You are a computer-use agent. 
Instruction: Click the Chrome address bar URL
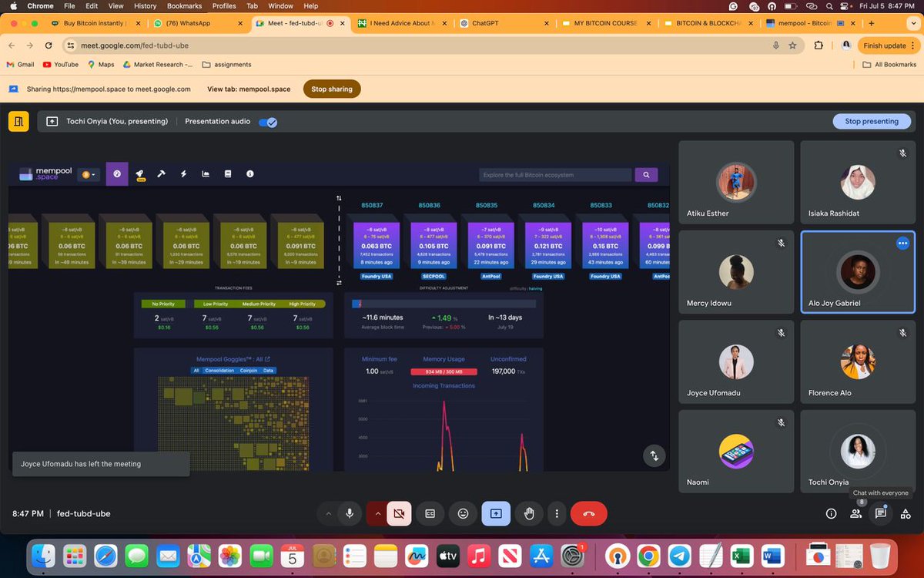[135, 45]
